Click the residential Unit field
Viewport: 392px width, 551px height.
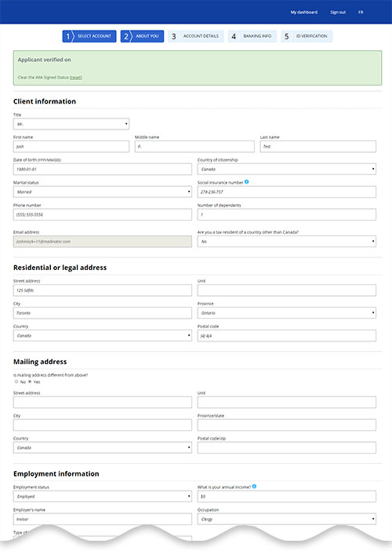287,290
